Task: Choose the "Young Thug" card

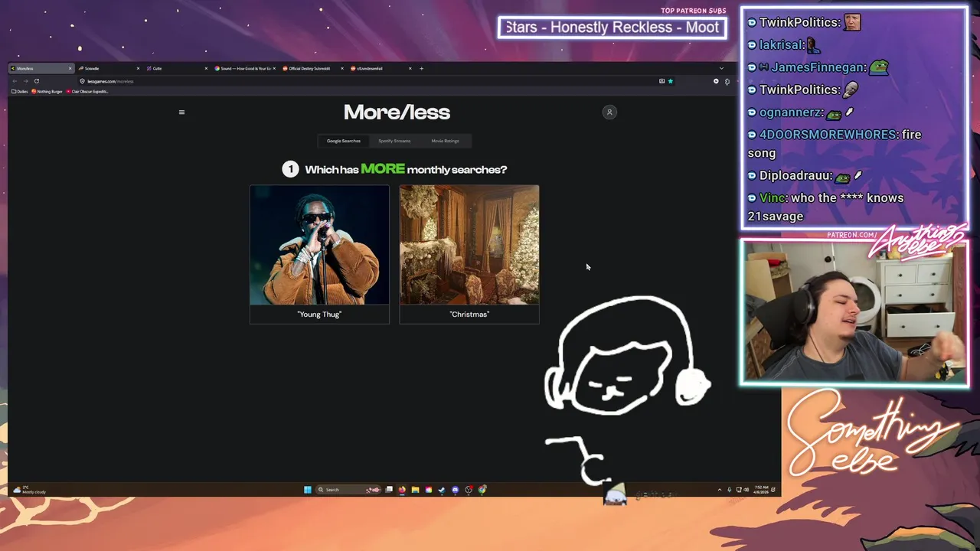Action: [319, 254]
